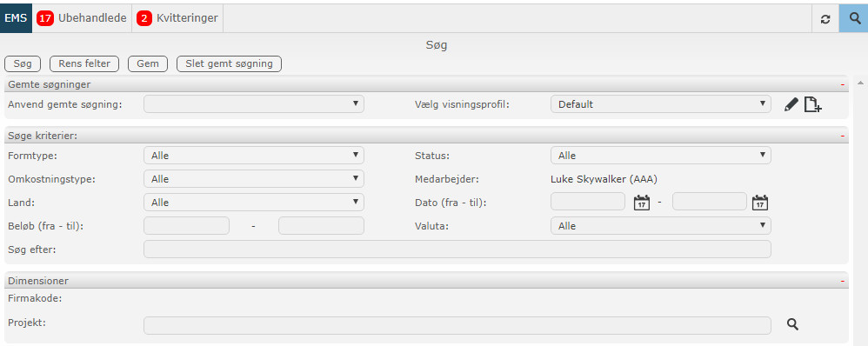Image resolution: width=868 pixels, height=346 pixels.
Task: Click the scrollbar up arrow
Action: (860, 83)
